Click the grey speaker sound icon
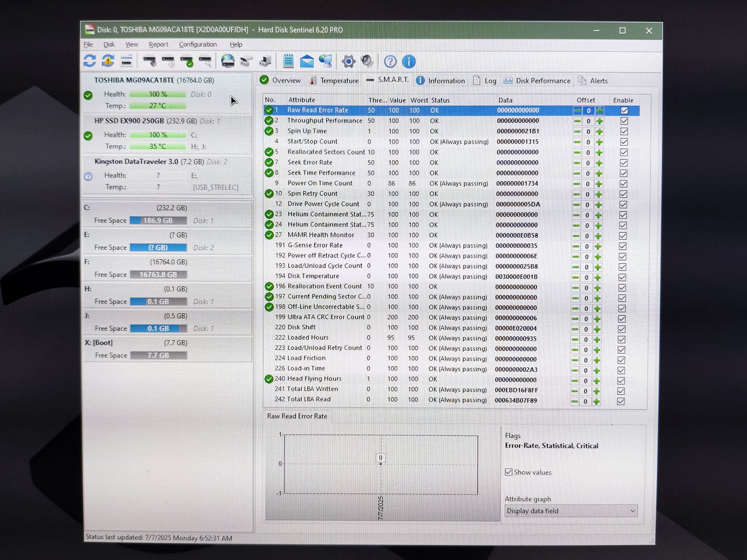The width and height of the screenshot is (747, 560). click(x=367, y=61)
